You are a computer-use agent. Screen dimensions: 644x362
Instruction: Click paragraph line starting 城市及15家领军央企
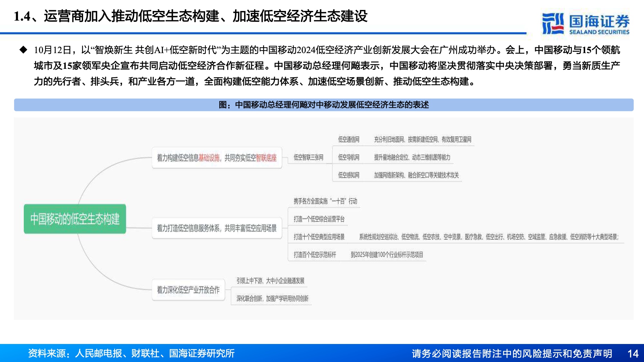pyautogui.click(x=327, y=66)
